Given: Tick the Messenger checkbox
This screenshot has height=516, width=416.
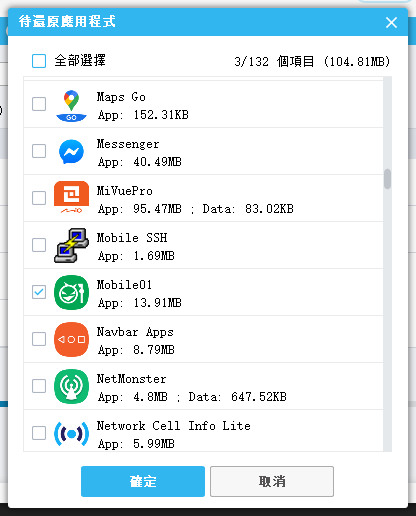Looking at the screenshot, I should pyautogui.click(x=39, y=151).
